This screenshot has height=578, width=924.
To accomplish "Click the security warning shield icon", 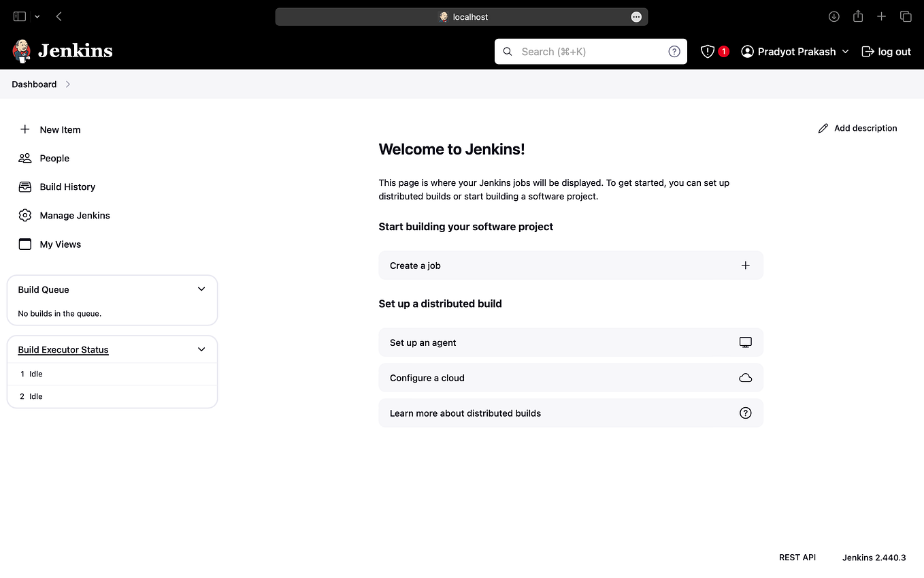I will (x=708, y=51).
